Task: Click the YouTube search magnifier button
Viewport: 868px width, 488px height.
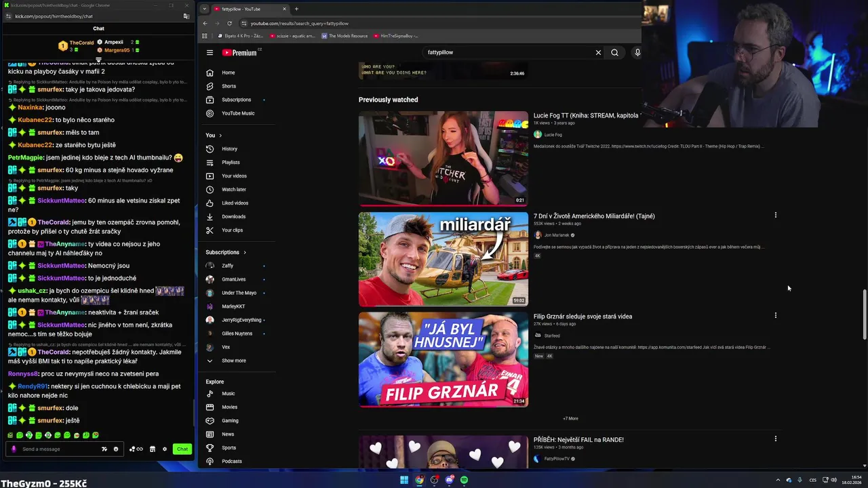Action: coord(614,52)
